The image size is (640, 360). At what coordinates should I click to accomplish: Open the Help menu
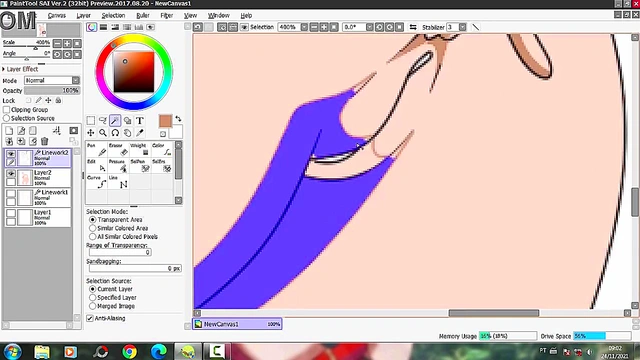(x=246, y=16)
